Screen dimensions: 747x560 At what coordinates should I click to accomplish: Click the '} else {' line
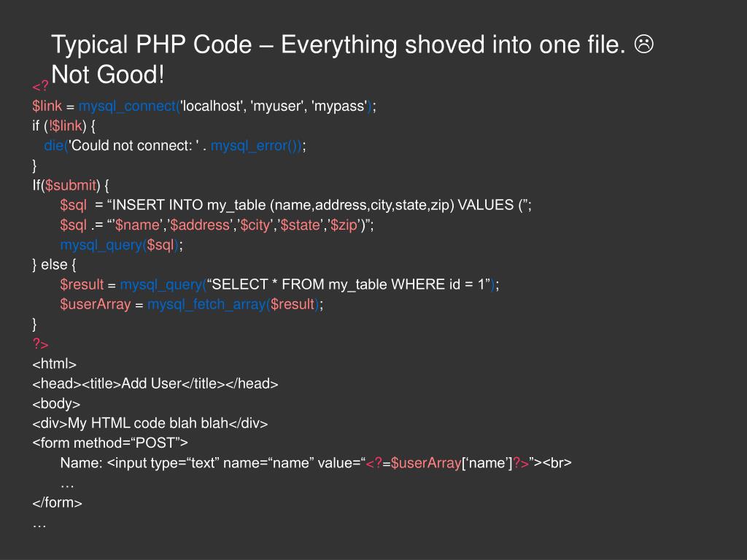tap(54, 265)
